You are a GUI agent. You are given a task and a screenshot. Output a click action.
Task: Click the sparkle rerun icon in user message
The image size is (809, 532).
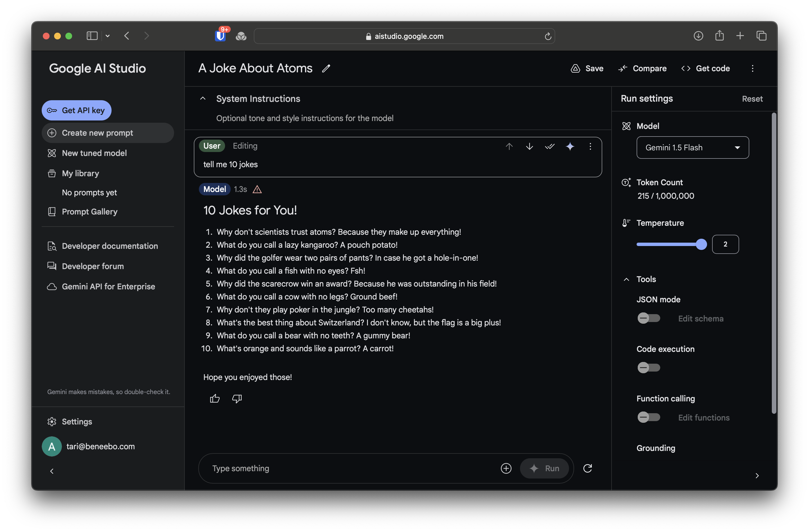click(x=570, y=146)
